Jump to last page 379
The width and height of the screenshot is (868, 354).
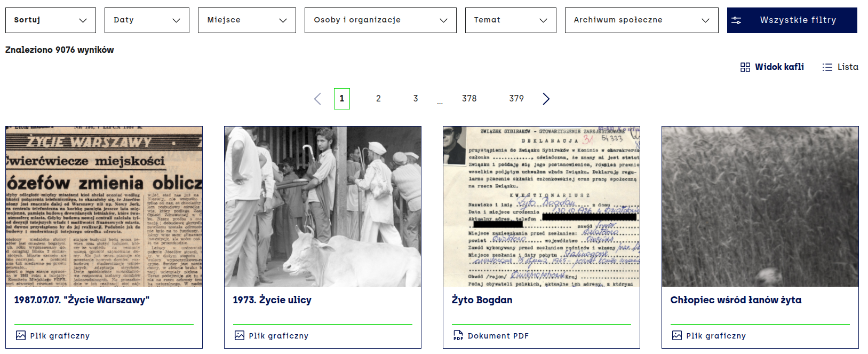click(516, 99)
